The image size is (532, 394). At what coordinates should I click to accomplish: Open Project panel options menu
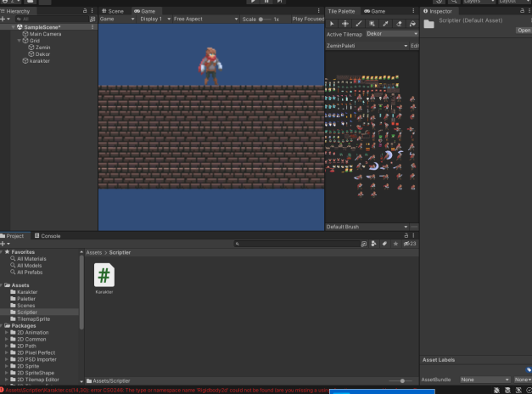413,235
